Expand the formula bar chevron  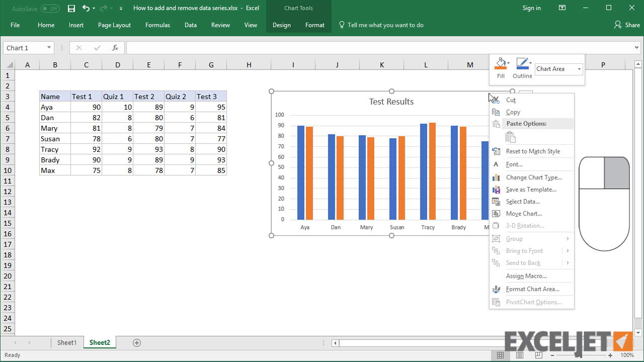click(x=637, y=48)
